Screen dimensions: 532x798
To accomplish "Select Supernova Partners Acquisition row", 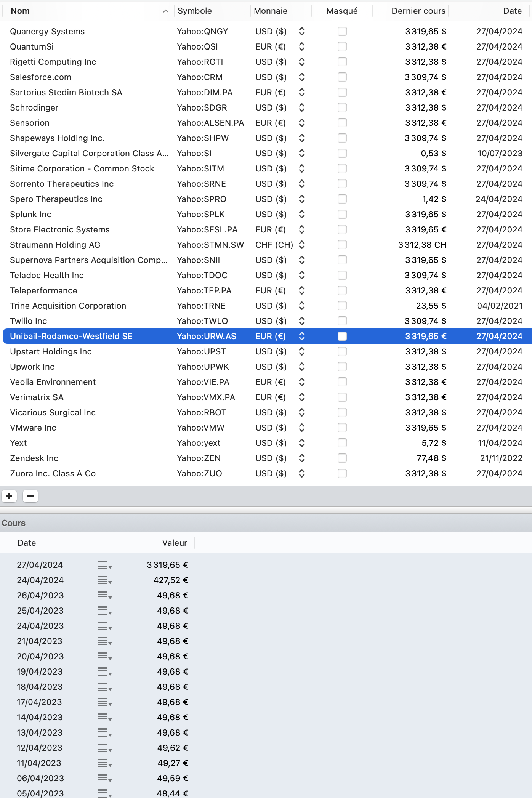I will (x=266, y=260).
